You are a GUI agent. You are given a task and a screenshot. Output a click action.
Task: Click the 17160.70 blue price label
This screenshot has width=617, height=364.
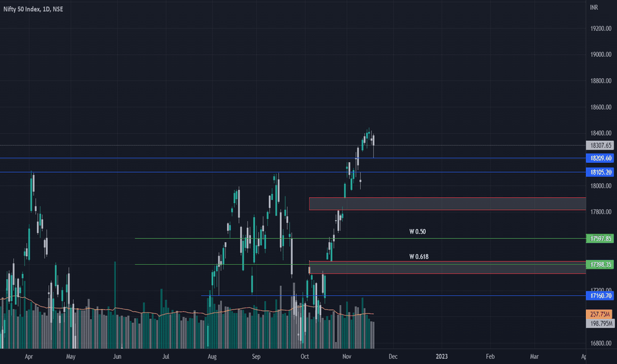click(600, 296)
